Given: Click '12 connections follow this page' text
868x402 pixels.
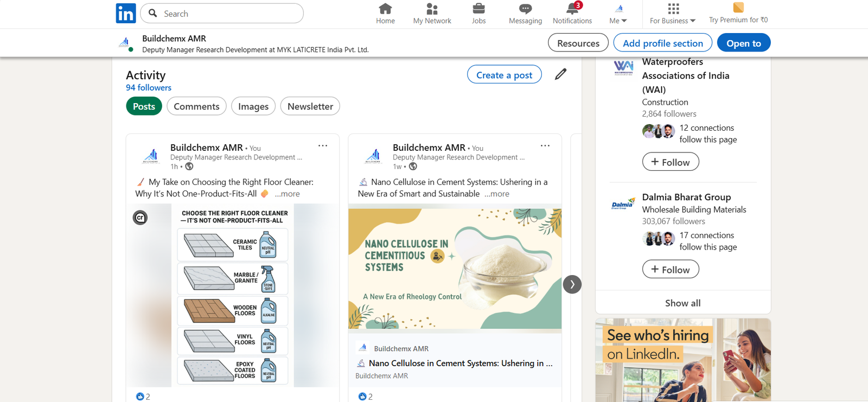Looking at the screenshot, I should click(708, 133).
